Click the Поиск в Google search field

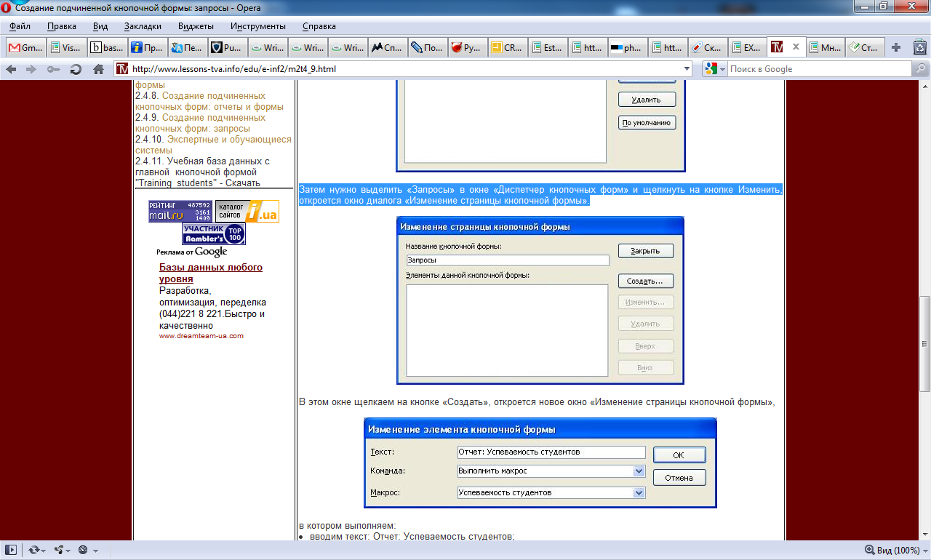tap(820, 69)
